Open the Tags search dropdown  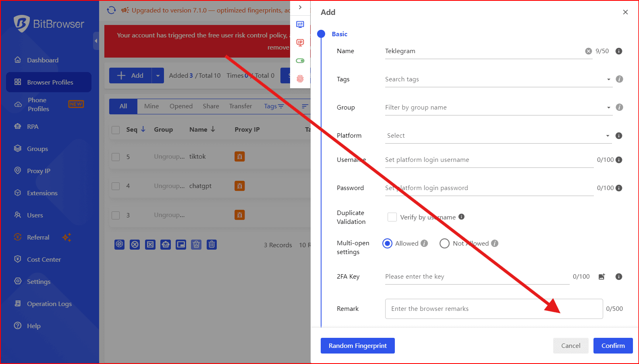(498, 79)
